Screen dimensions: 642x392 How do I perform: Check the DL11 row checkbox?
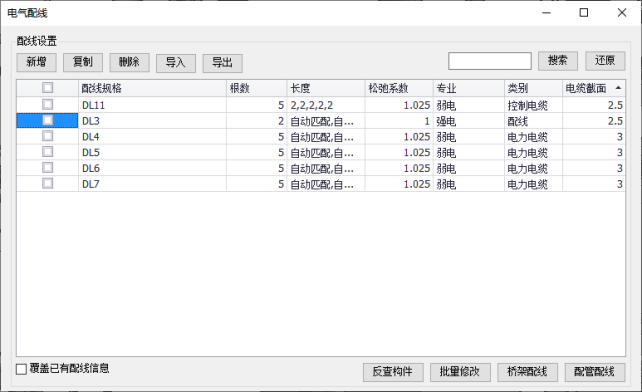[x=47, y=104]
